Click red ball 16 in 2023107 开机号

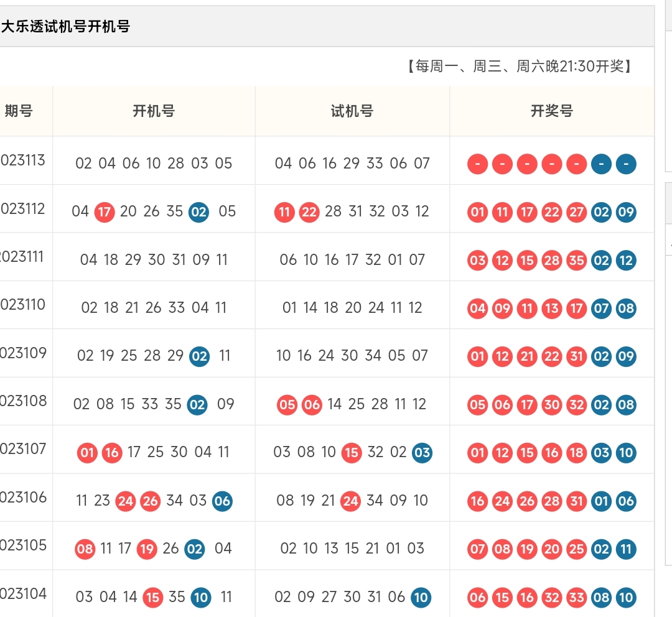pyautogui.click(x=112, y=453)
